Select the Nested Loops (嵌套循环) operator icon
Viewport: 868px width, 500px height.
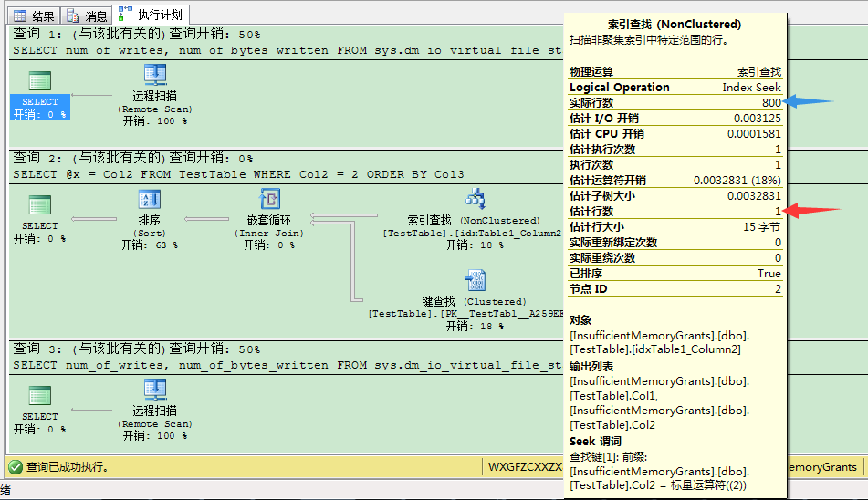point(269,199)
